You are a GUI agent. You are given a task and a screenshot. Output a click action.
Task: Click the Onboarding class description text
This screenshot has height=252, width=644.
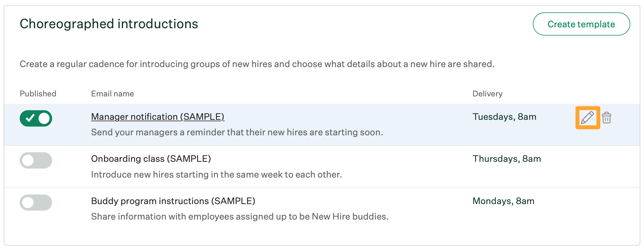point(216,174)
